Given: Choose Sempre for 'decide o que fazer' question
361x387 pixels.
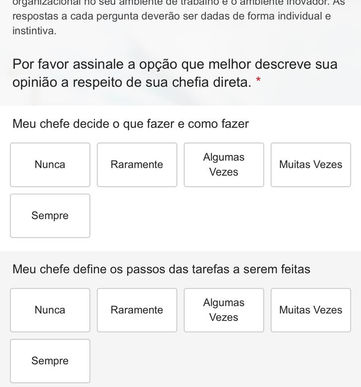Looking at the screenshot, I should click(50, 216).
